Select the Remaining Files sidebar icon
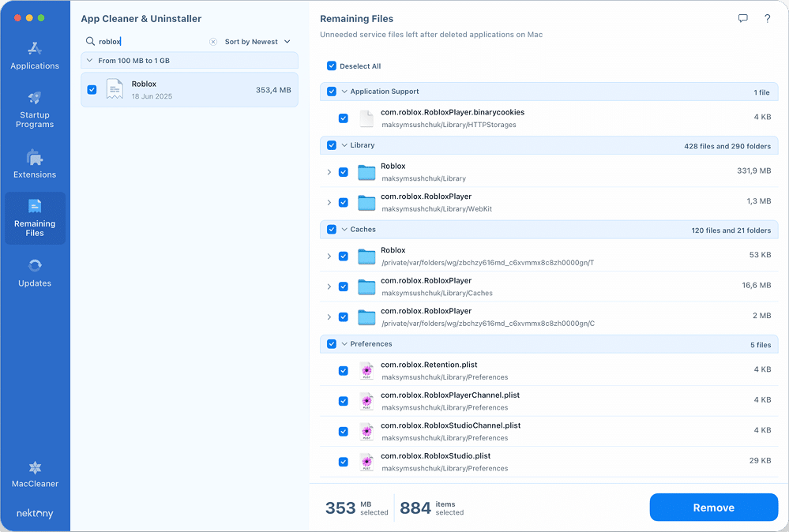Screen dimensions: 789x532 [35, 206]
